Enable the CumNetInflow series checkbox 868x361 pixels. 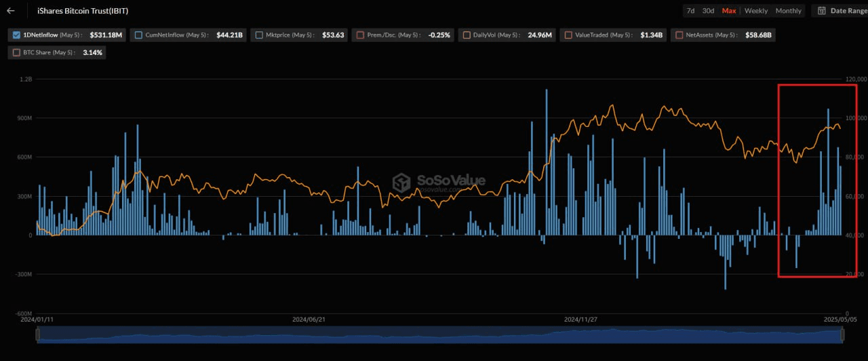click(x=139, y=35)
